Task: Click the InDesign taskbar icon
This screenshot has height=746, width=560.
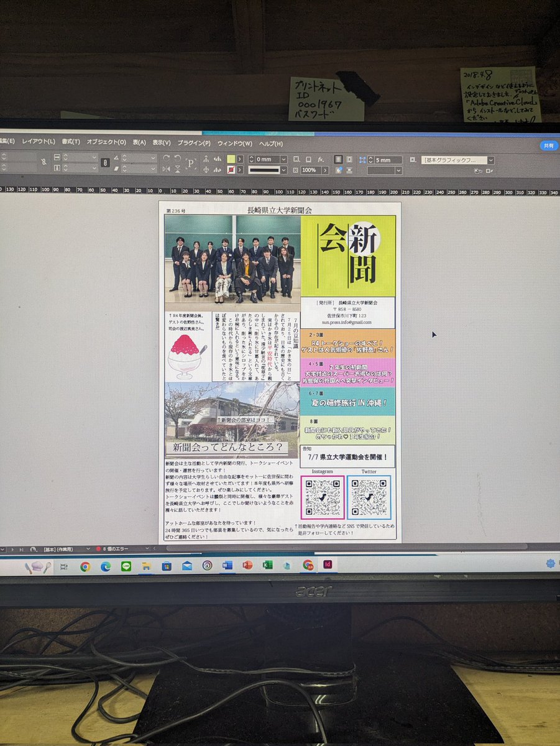Action: point(327,564)
